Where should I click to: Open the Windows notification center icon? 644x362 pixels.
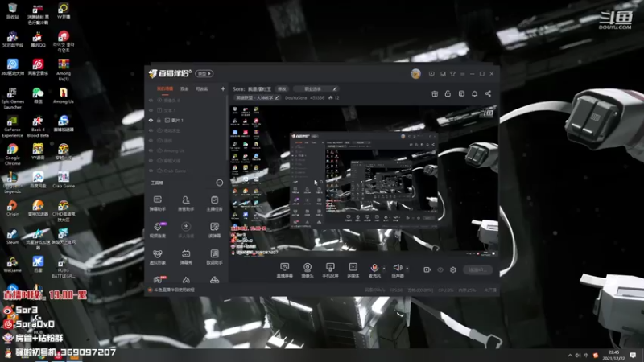[x=633, y=355]
